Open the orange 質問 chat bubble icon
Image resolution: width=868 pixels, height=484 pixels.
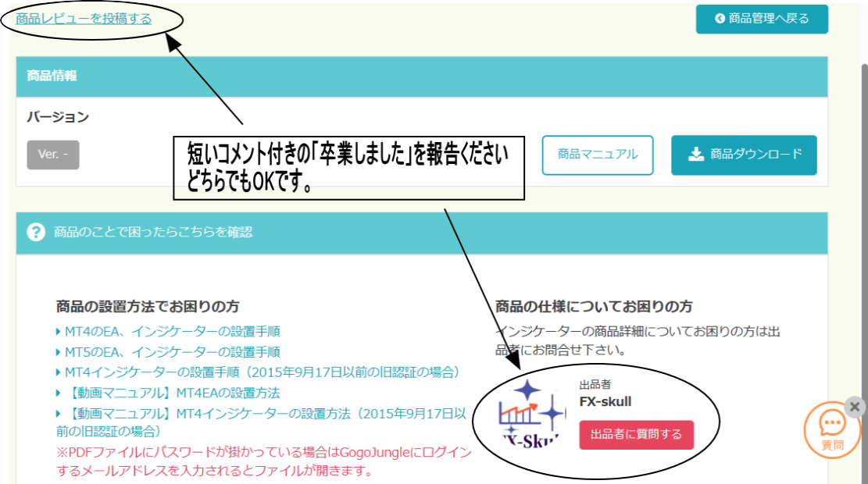(832, 428)
